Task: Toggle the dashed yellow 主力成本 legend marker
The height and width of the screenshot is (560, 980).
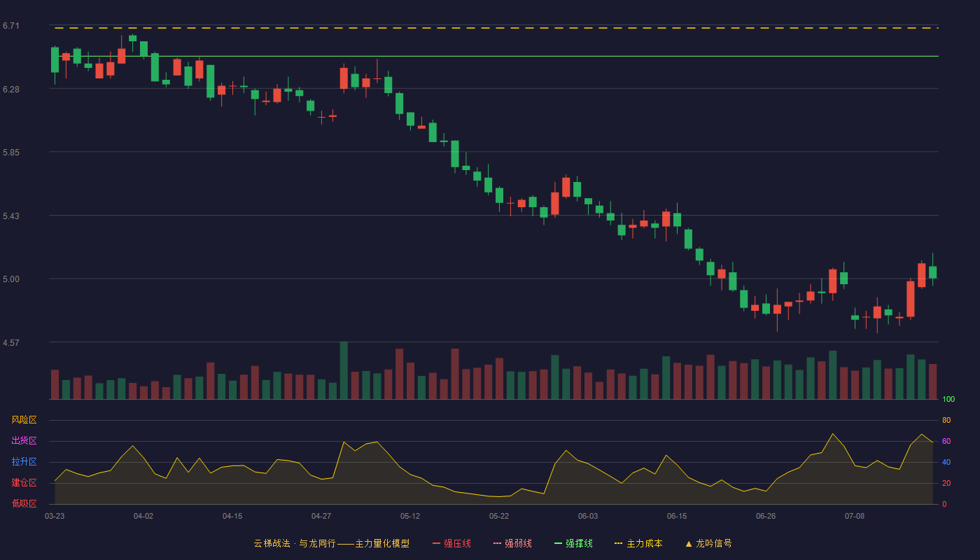Action: click(619, 543)
